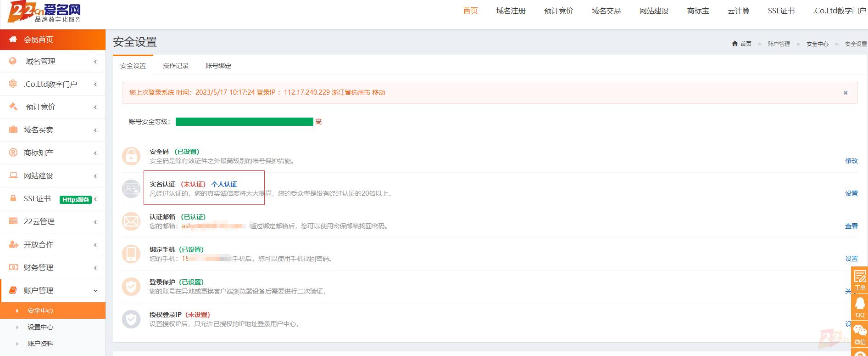
Task: Expand the sidebar 预订竞价 chevron
Action: [x=95, y=107]
